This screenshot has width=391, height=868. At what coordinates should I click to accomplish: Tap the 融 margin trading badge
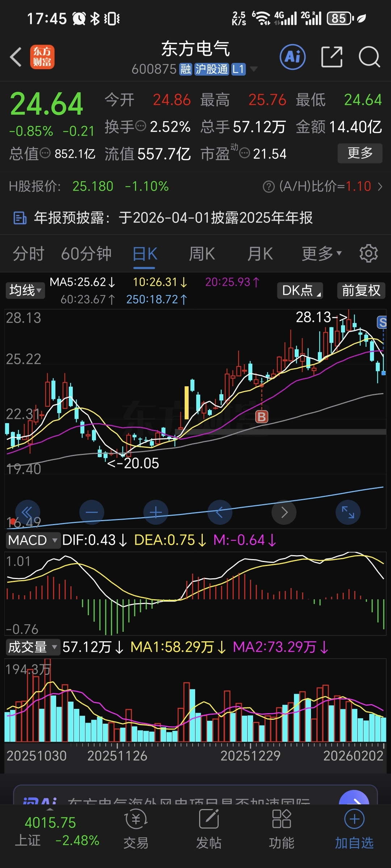click(186, 69)
